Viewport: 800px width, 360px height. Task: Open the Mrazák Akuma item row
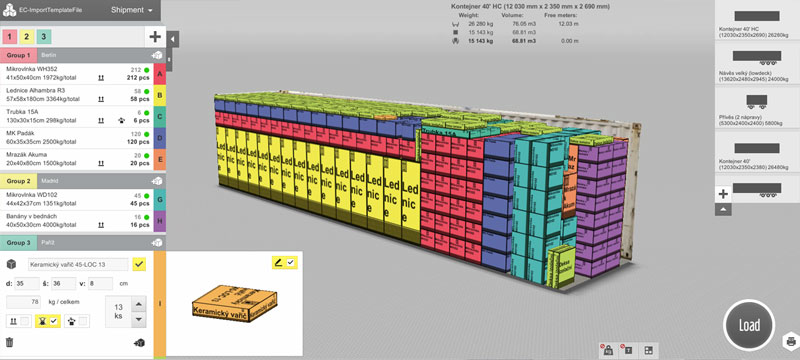tap(77, 159)
